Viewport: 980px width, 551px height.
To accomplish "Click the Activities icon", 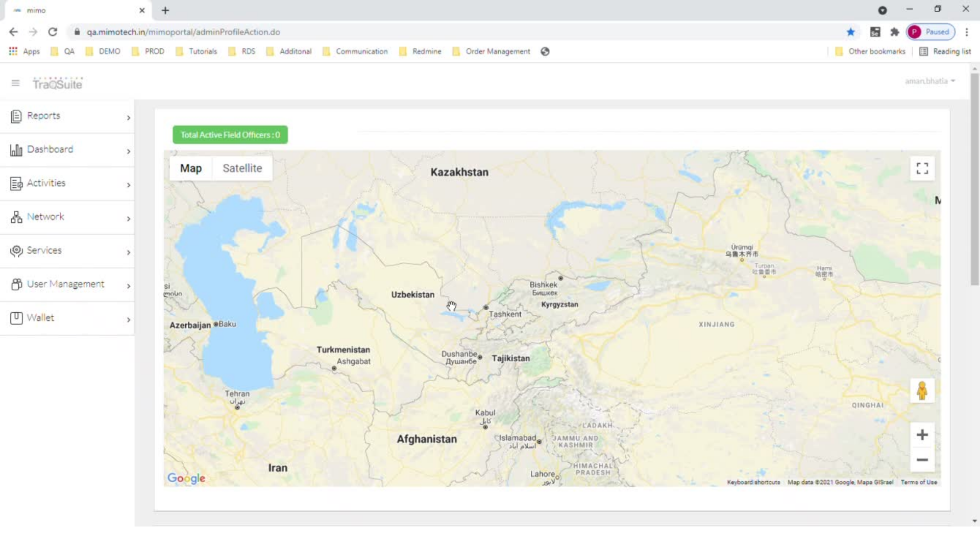I will coord(16,183).
